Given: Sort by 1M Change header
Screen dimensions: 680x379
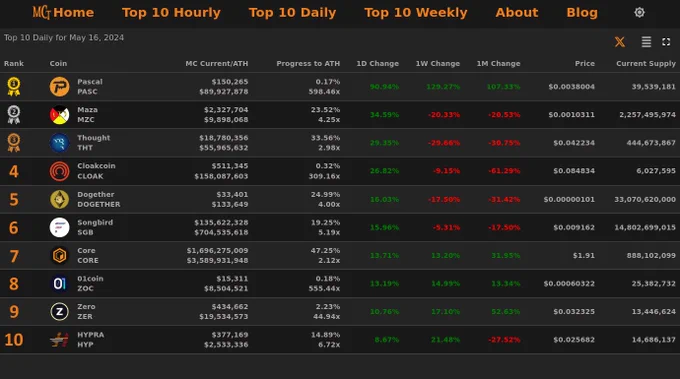Looking at the screenshot, I should coord(498,63).
